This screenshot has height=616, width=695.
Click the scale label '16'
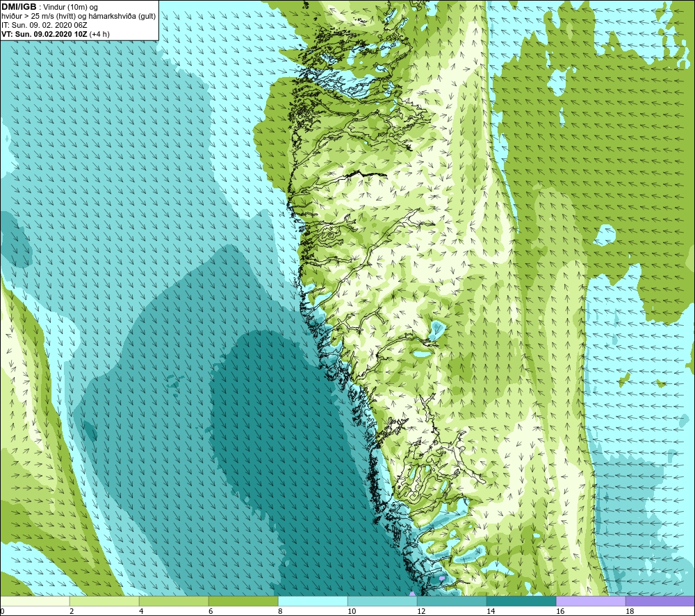559,611
